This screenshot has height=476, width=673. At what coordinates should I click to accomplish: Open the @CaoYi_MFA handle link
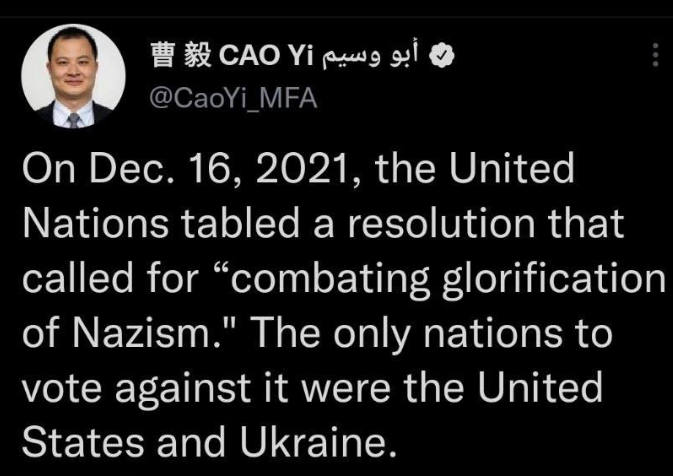(233, 98)
